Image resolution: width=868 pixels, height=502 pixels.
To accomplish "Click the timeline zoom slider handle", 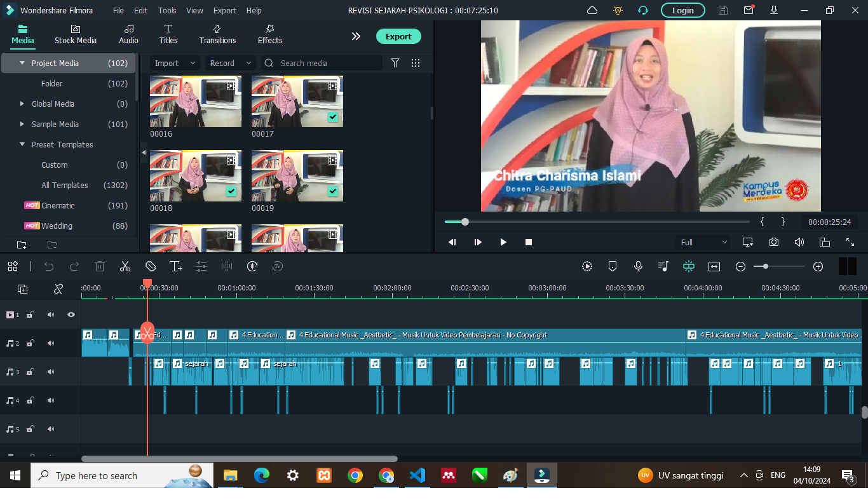I will point(766,267).
